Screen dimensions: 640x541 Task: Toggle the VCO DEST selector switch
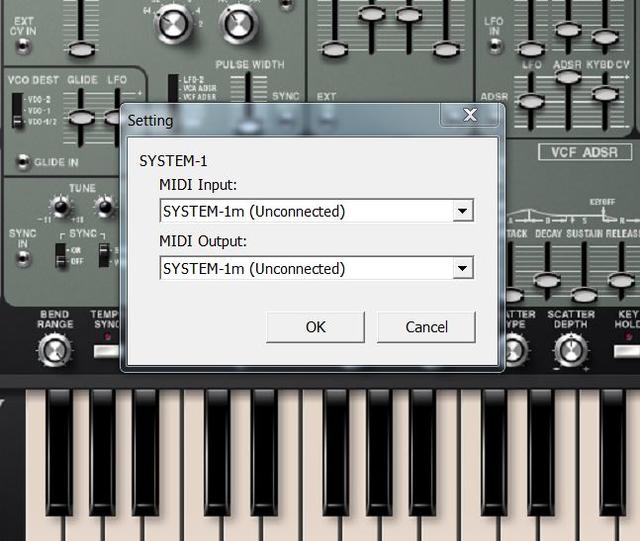point(17,111)
